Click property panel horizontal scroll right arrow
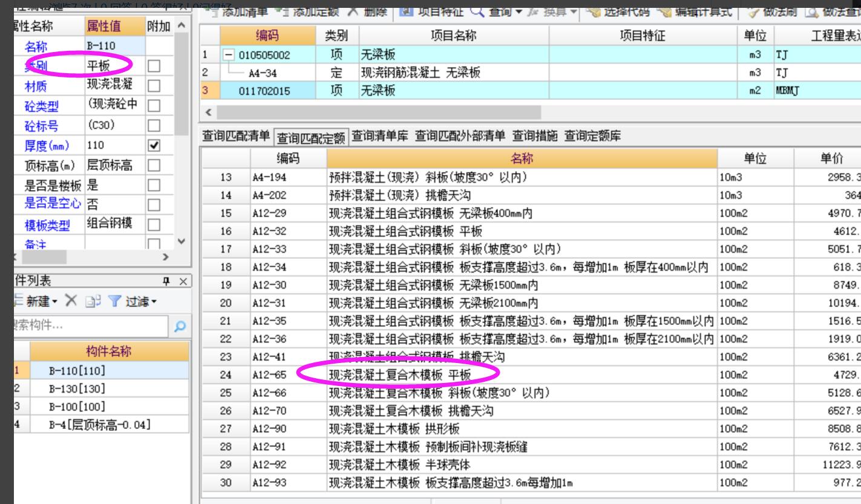 [x=165, y=257]
